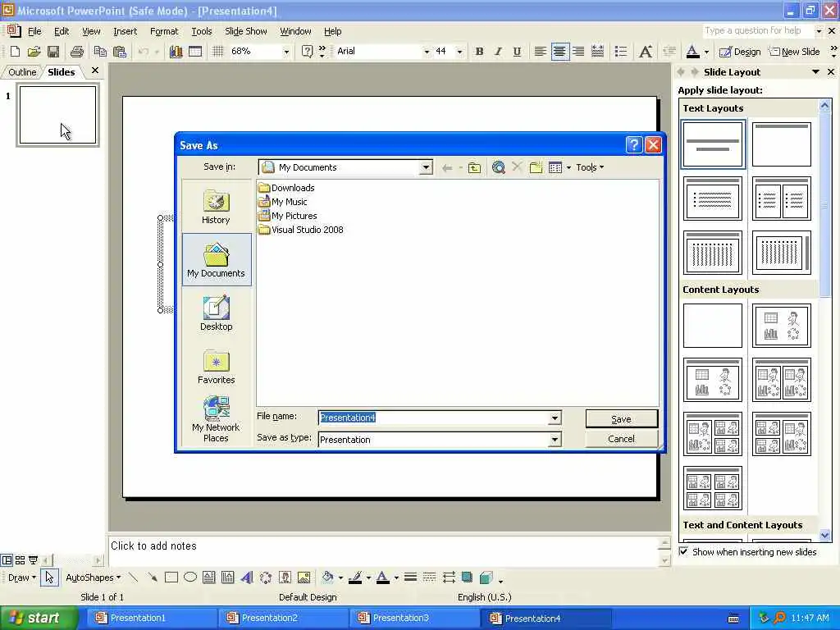Open the Tools dropdown in Save As

590,167
